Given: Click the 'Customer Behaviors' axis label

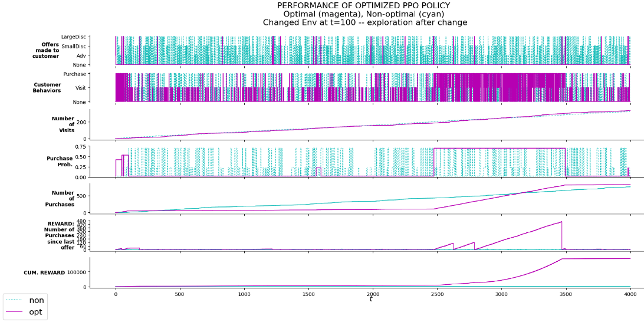Looking at the screenshot, I should coord(47,87).
